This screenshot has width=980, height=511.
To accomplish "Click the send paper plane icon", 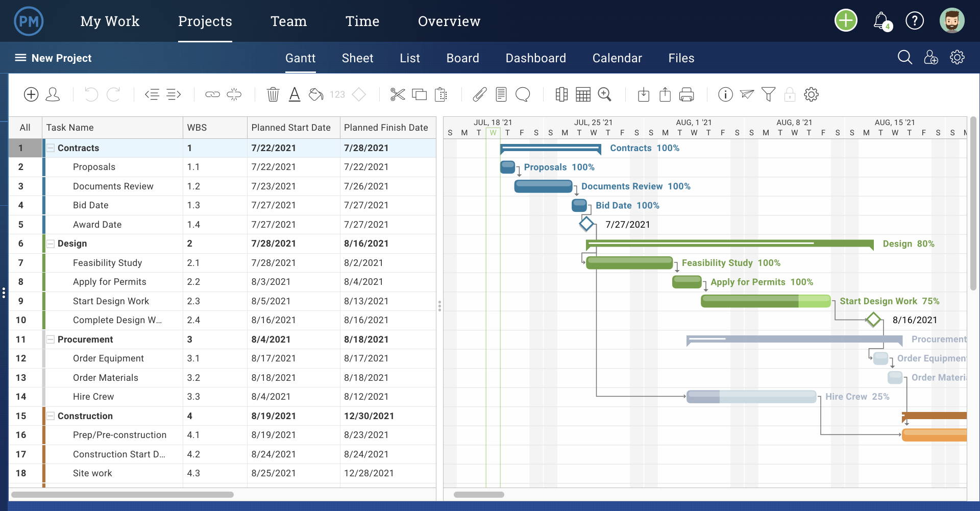I will (747, 94).
